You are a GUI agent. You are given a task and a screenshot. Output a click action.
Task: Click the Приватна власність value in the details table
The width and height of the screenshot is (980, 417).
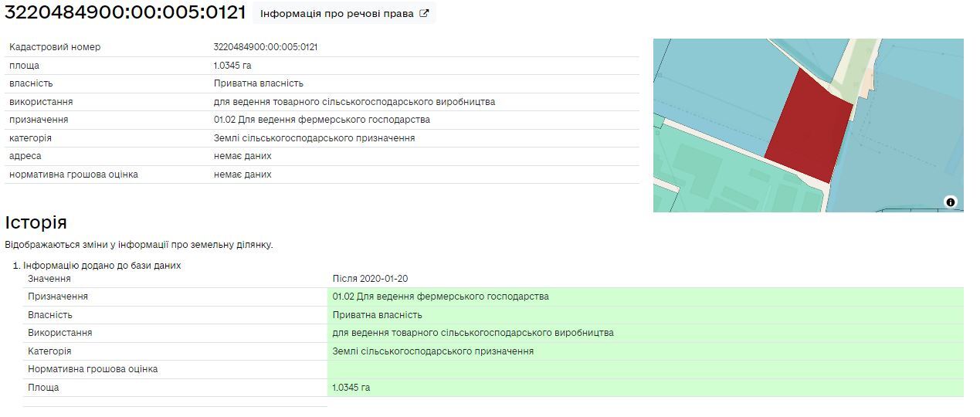click(259, 83)
